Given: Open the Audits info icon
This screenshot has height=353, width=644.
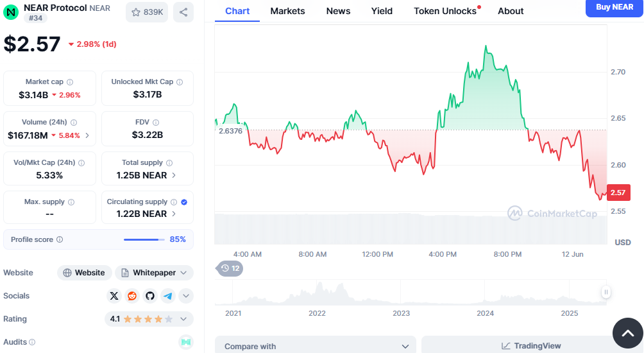Looking at the screenshot, I should click(32, 342).
